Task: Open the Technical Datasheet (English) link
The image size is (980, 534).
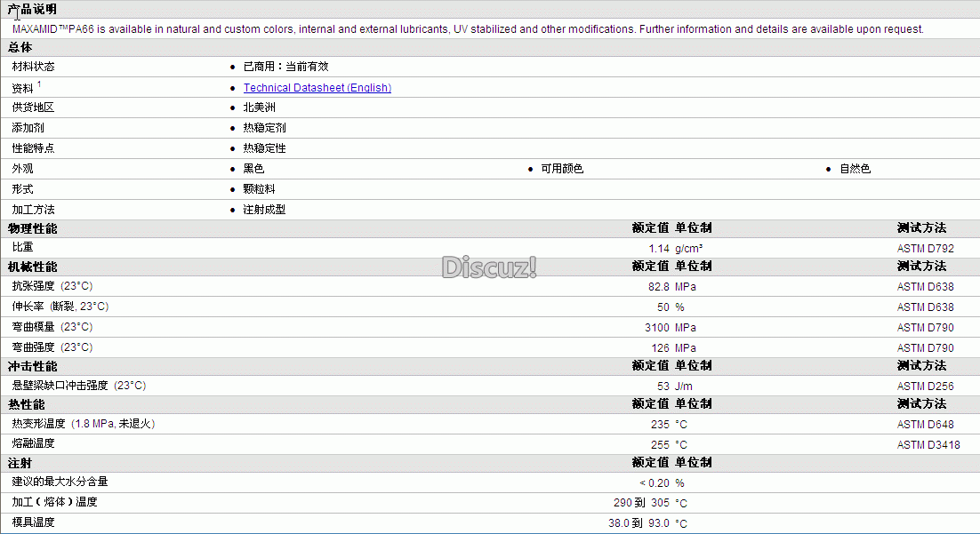Action: coord(317,87)
